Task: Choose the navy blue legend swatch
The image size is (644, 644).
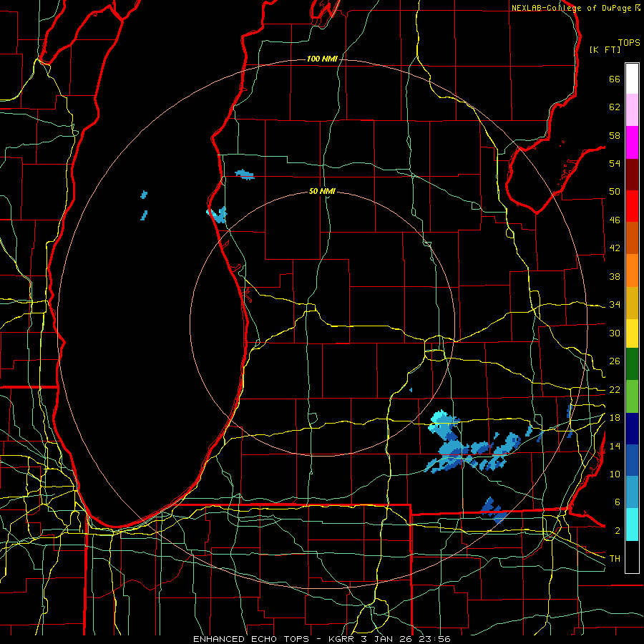Action: (632, 429)
